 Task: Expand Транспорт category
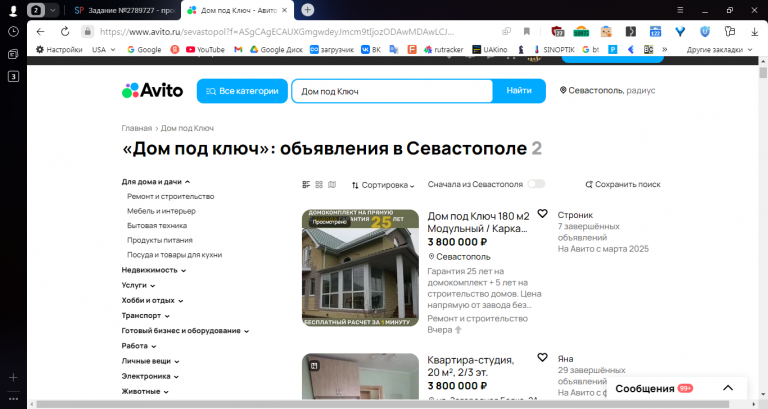[x=145, y=315]
